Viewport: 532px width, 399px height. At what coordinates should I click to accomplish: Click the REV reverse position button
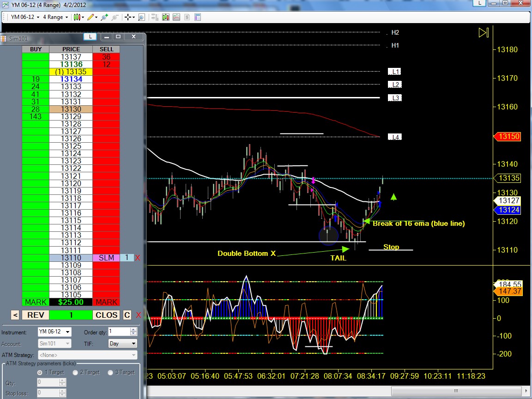point(36,315)
